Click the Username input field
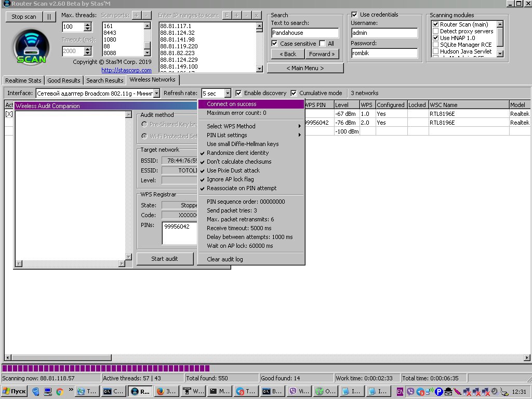The height and width of the screenshot is (399, 532). [x=384, y=33]
